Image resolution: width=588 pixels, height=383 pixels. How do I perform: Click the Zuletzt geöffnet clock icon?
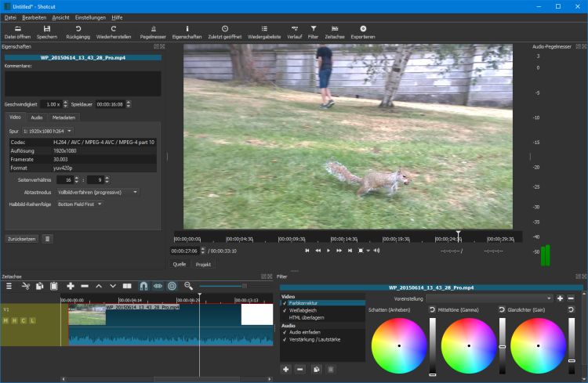224,28
